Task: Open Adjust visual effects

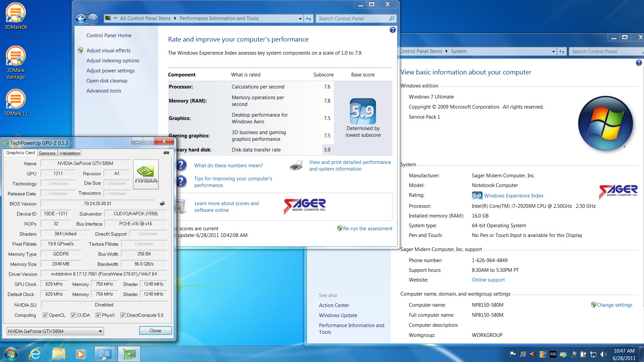Action: [109, 51]
